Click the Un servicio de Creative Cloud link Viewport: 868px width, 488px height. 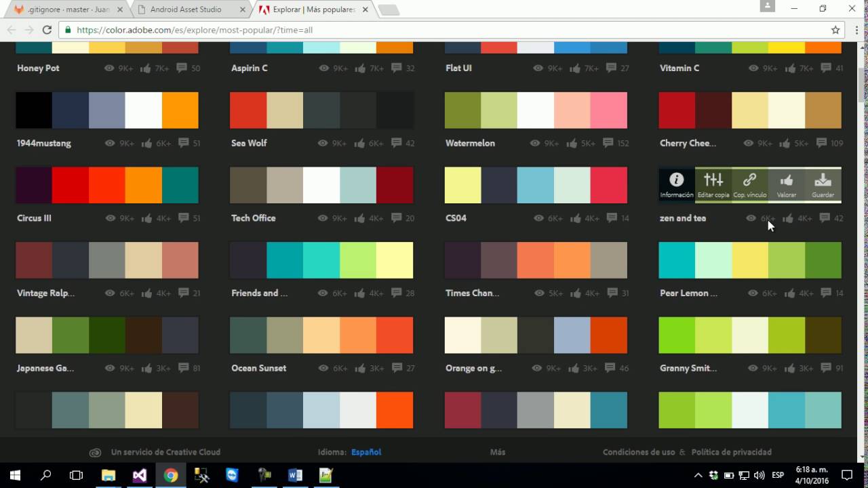[x=165, y=452]
